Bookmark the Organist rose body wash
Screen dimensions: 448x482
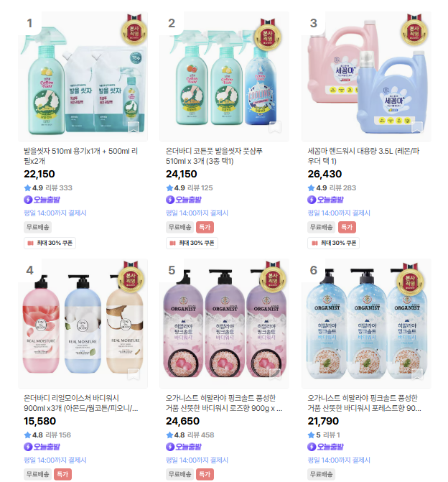(x=275, y=374)
